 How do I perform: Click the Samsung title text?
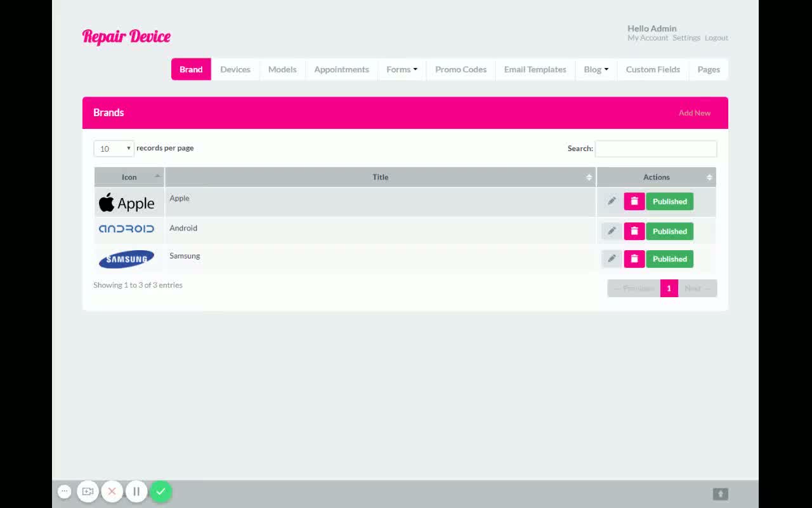click(185, 256)
